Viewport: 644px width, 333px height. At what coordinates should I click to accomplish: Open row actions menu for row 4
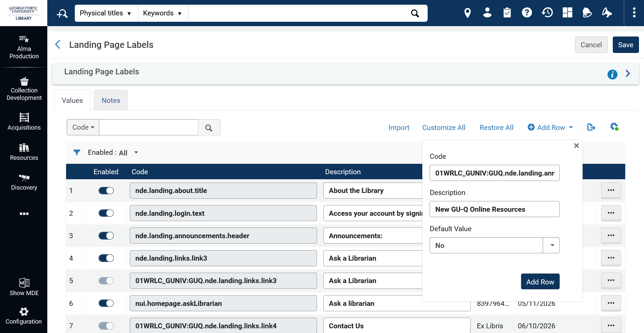pos(611,258)
